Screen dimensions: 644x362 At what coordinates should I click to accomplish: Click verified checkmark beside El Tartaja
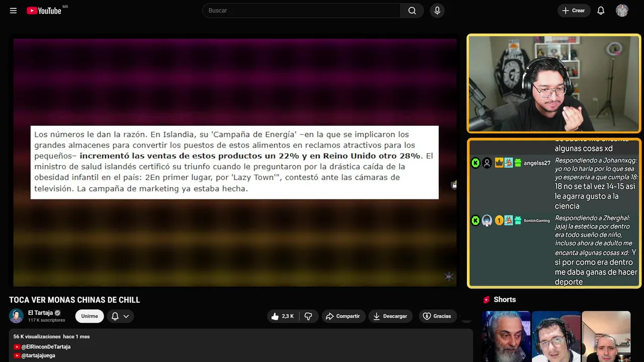57,313
